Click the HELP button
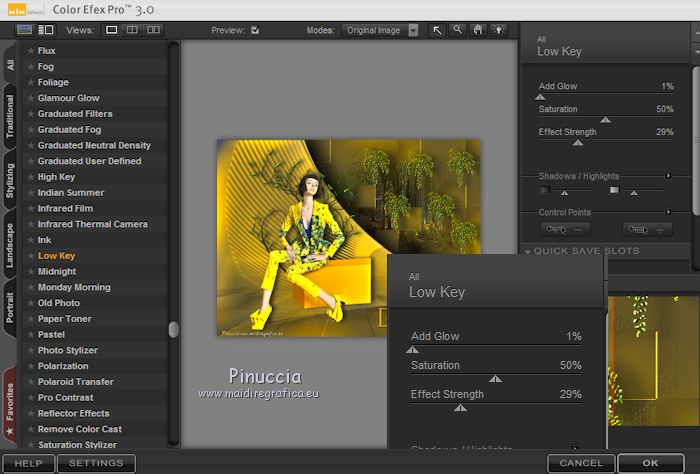 pos(28,463)
